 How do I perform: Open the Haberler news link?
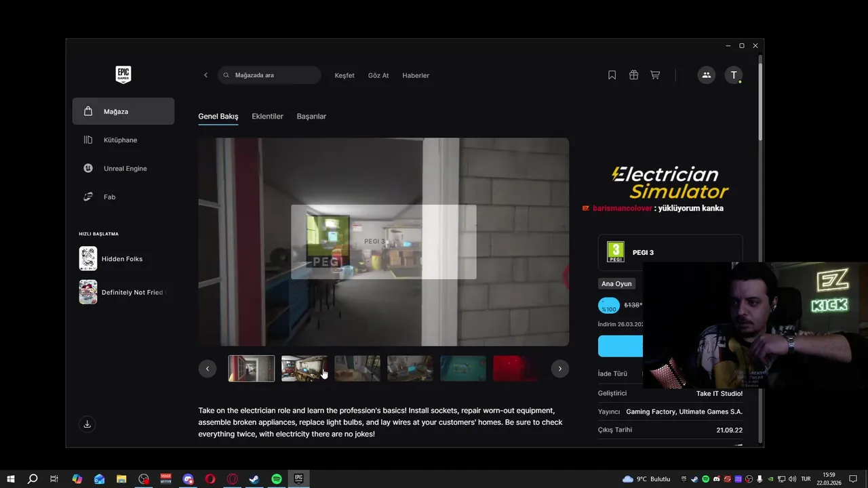(416, 75)
